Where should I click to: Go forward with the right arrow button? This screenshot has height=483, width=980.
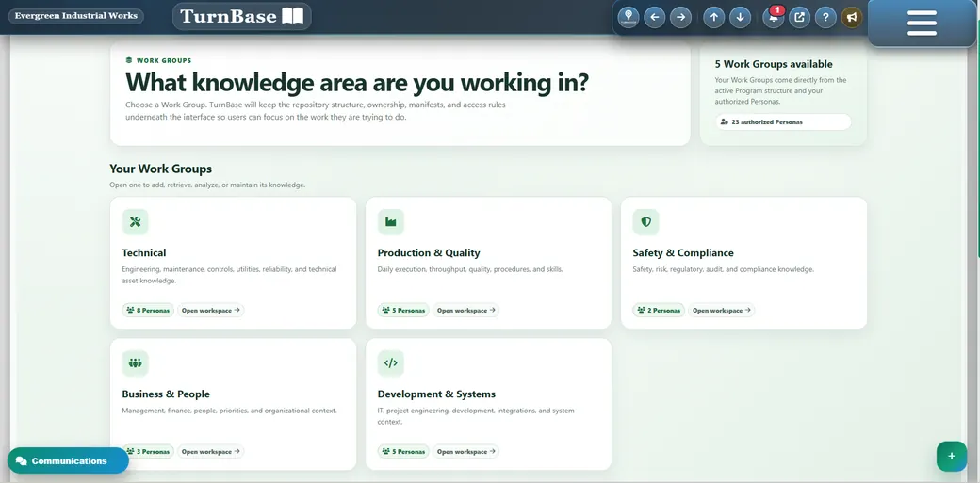click(680, 17)
